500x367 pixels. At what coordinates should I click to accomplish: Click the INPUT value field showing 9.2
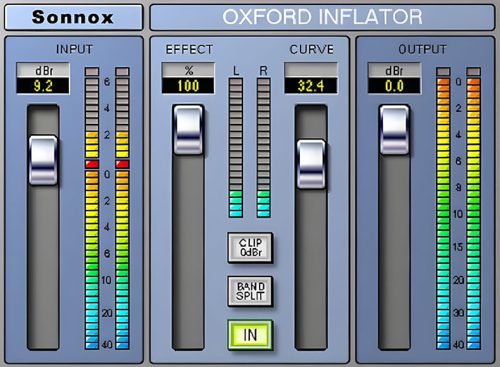pos(43,86)
